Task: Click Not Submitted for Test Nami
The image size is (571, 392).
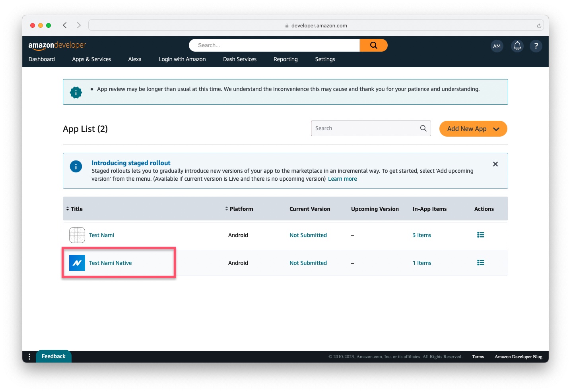Action: [308, 235]
